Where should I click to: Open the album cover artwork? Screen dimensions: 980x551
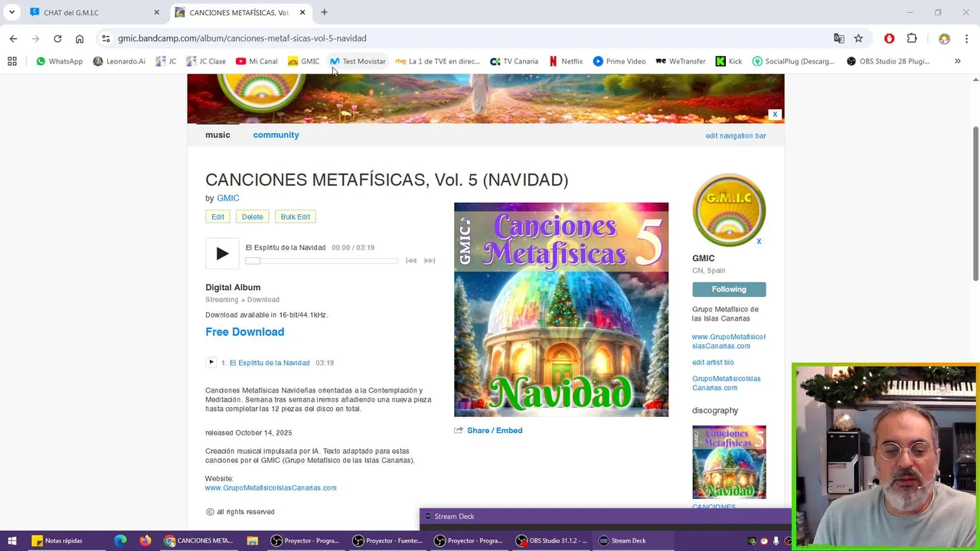(x=561, y=309)
